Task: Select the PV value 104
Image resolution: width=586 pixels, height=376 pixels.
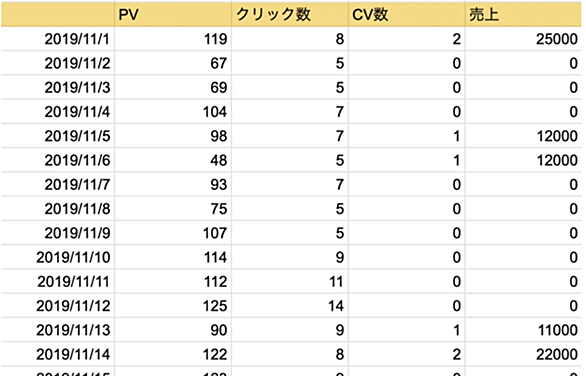Action: pos(173,112)
